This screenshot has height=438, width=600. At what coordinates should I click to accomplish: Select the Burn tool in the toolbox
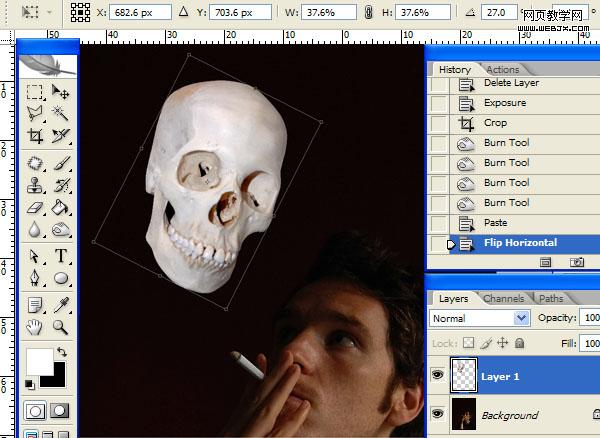(60, 230)
